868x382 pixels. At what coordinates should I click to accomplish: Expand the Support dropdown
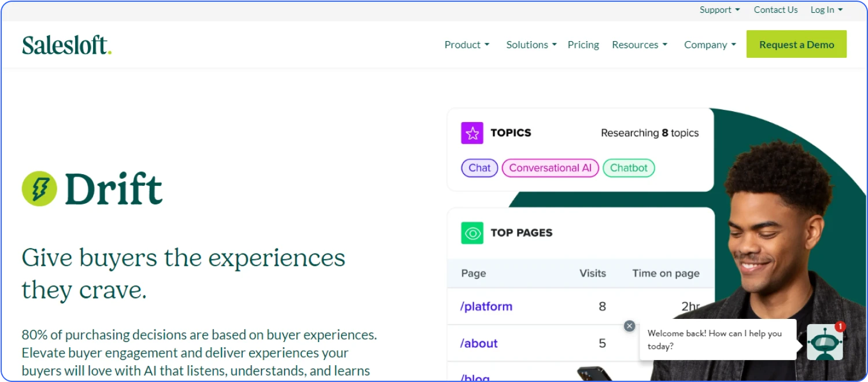click(x=719, y=10)
